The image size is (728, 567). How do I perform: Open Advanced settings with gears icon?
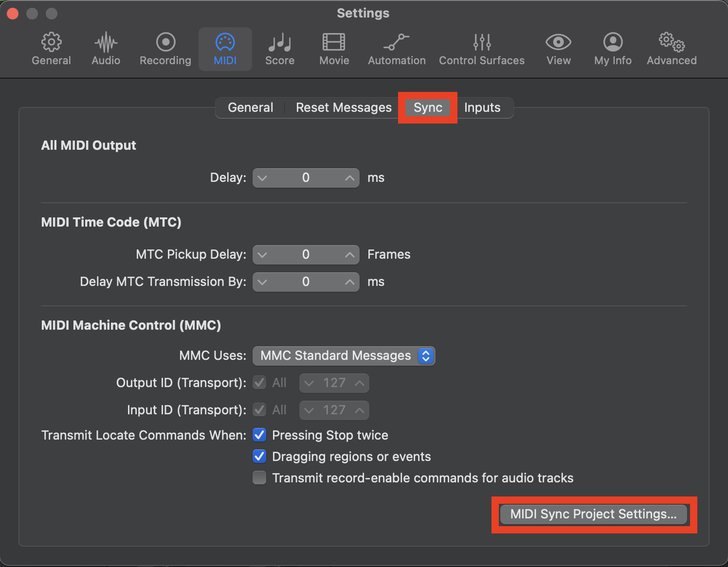(672, 49)
